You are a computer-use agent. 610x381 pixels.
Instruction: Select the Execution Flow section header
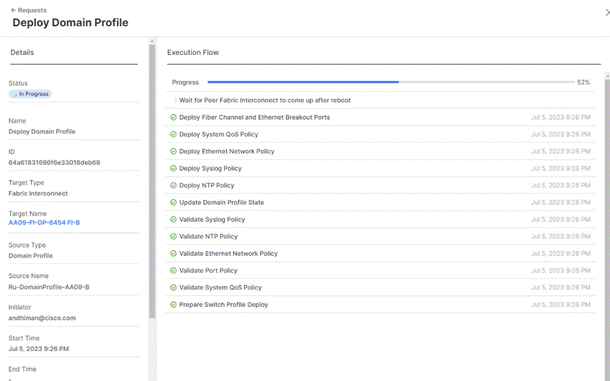(193, 52)
